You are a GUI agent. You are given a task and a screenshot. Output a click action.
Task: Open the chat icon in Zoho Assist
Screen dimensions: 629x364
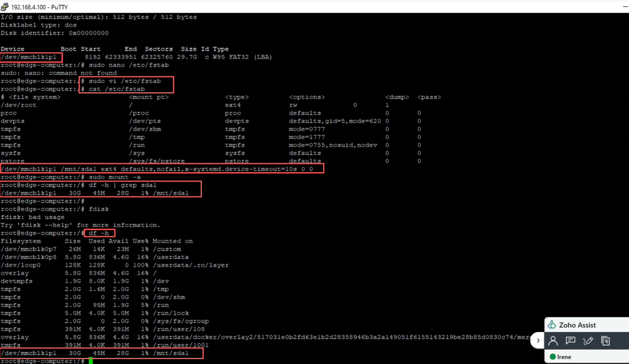[570, 341]
